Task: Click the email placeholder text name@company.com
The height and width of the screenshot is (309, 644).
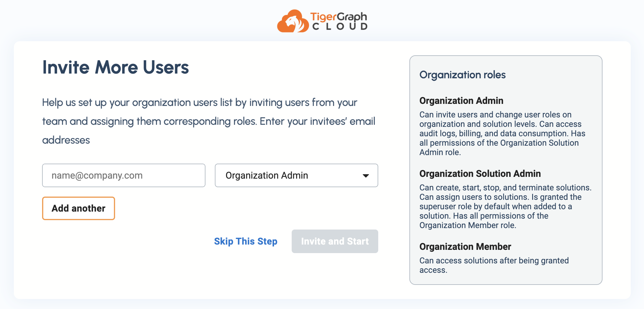Action: (97, 176)
